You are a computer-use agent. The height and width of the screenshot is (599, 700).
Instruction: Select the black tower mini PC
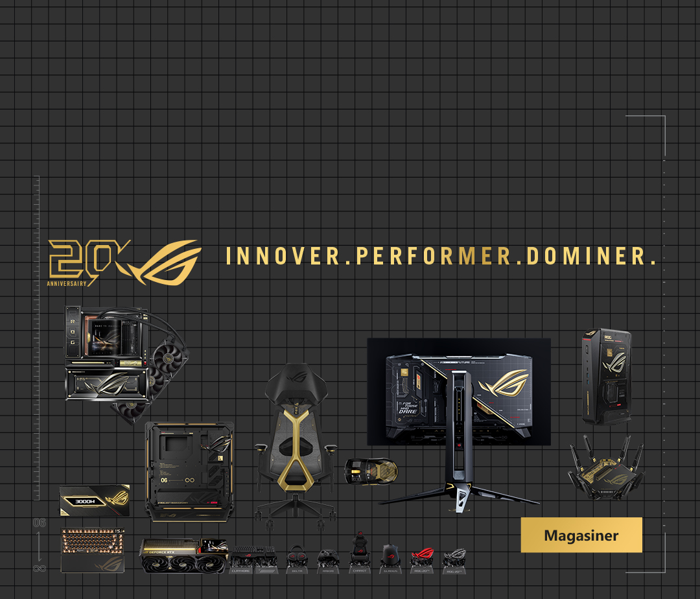pos(607,377)
